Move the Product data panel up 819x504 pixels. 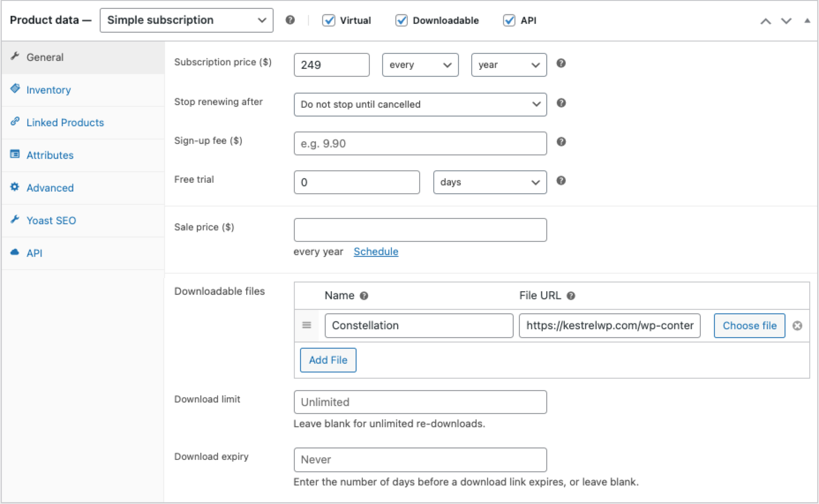766,21
